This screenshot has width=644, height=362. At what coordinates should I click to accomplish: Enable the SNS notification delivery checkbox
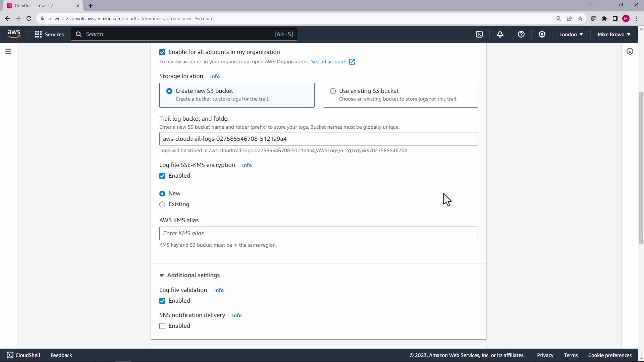162,326
